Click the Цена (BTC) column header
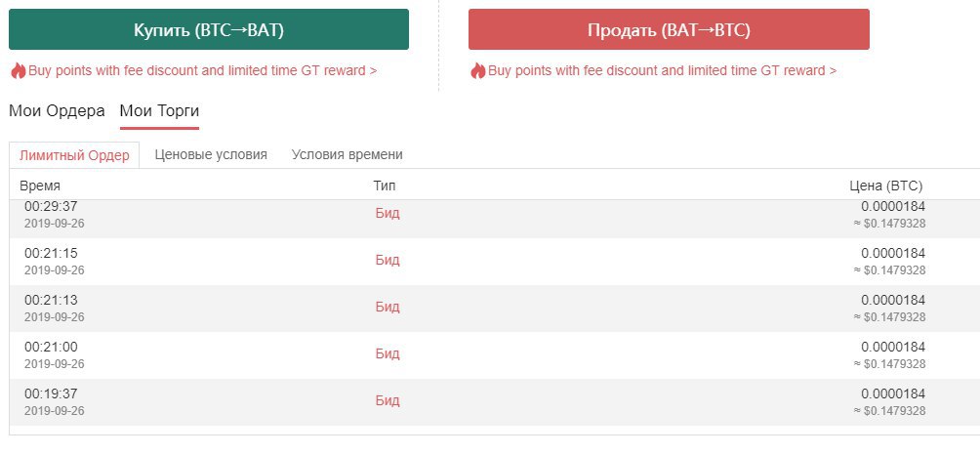The width and height of the screenshot is (980, 455). point(886,186)
